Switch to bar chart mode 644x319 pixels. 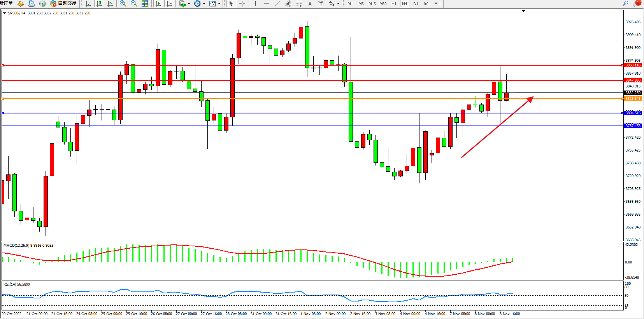coord(88,3)
